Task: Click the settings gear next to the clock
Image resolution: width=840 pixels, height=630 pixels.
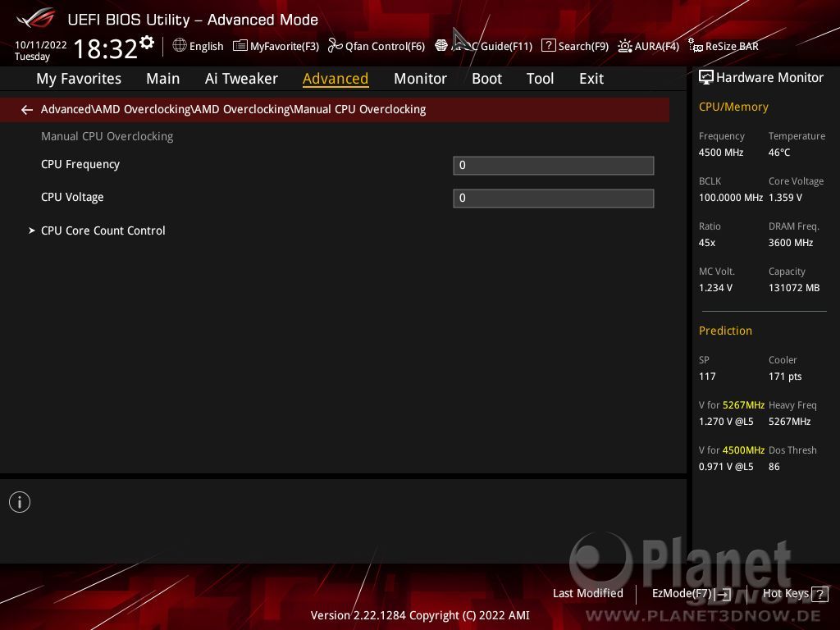Action: point(147,42)
